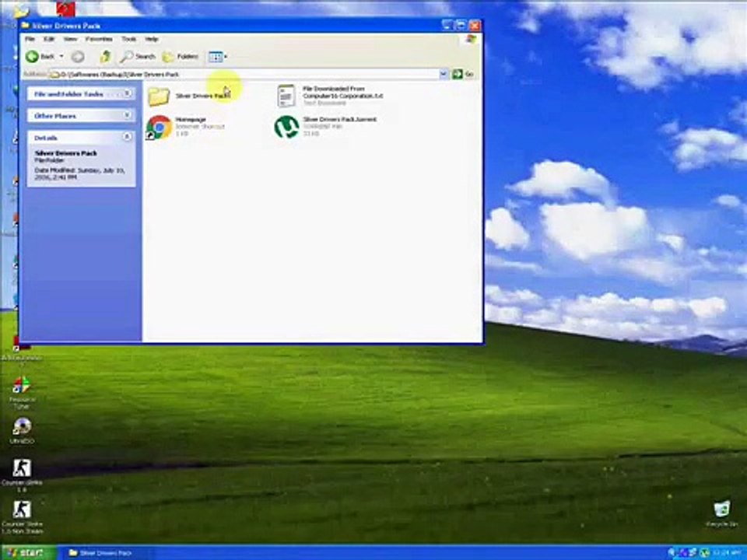Click the Silver Drivers Pack window title bar

[251, 25]
